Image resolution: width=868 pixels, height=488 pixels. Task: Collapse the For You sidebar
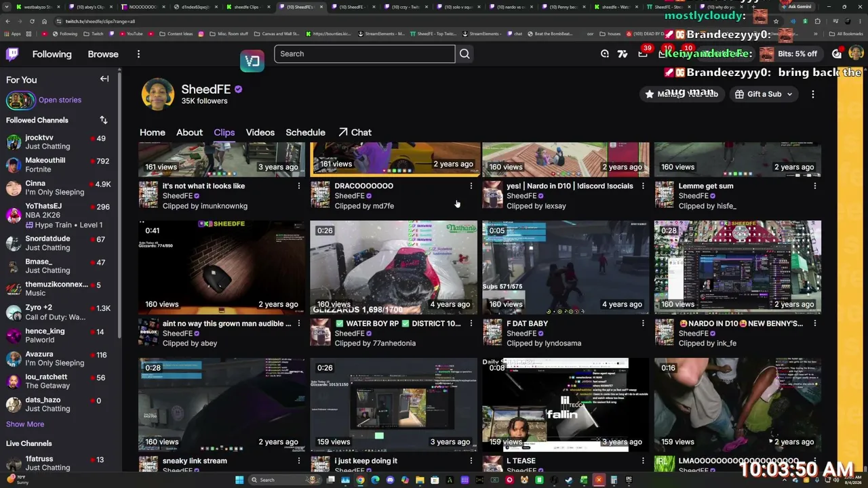[104, 79]
